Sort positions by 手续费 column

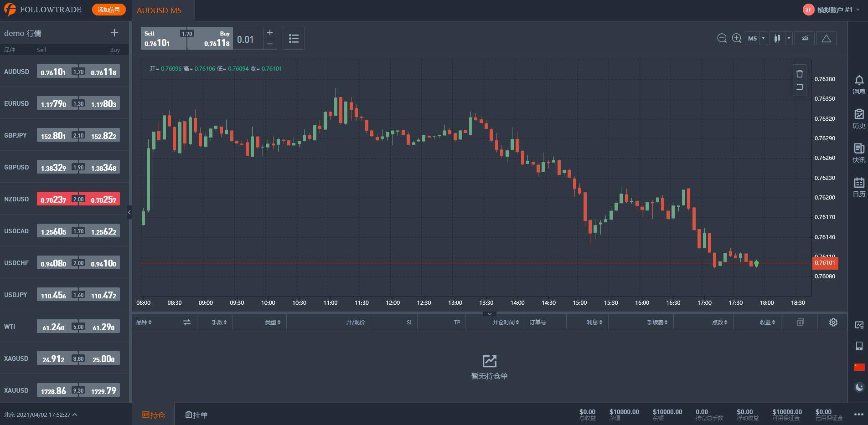pyautogui.click(x=657, y=322)
